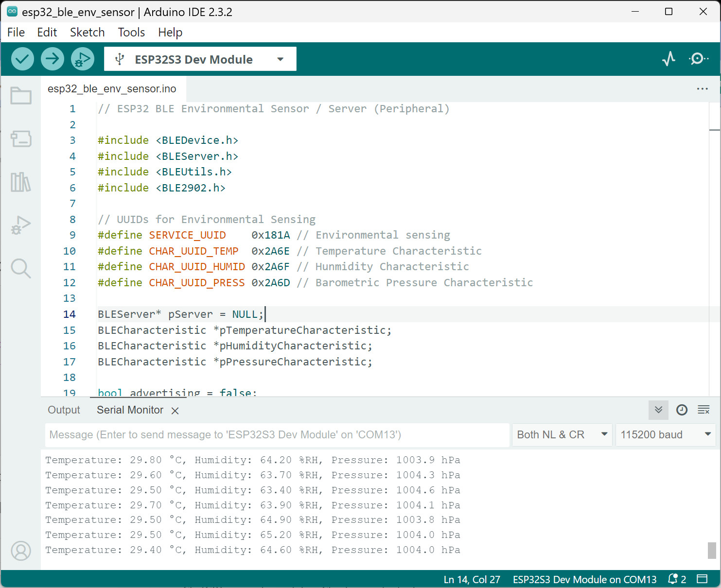Image resolution: width=721 pixels, height=588 pixels.
Task: Toggle the bottom panel icon in status bar
Action: point(702,579)
